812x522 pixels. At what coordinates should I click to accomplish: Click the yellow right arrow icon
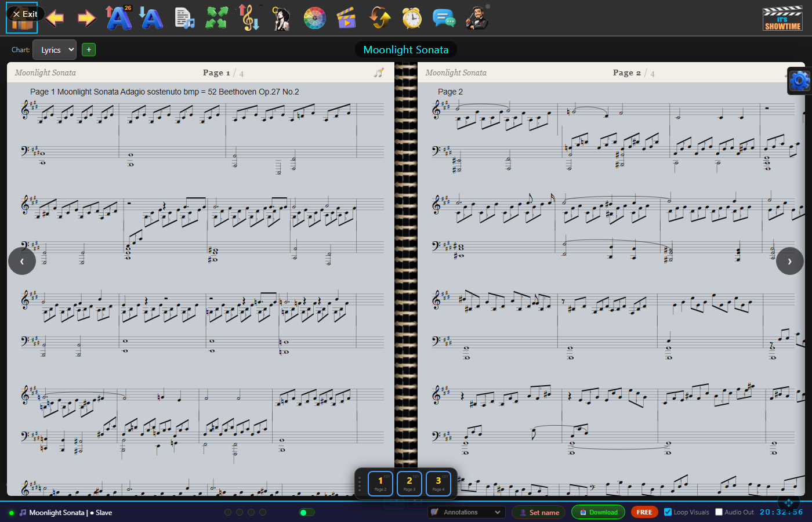pyautogui.click(x=86, y=18)
